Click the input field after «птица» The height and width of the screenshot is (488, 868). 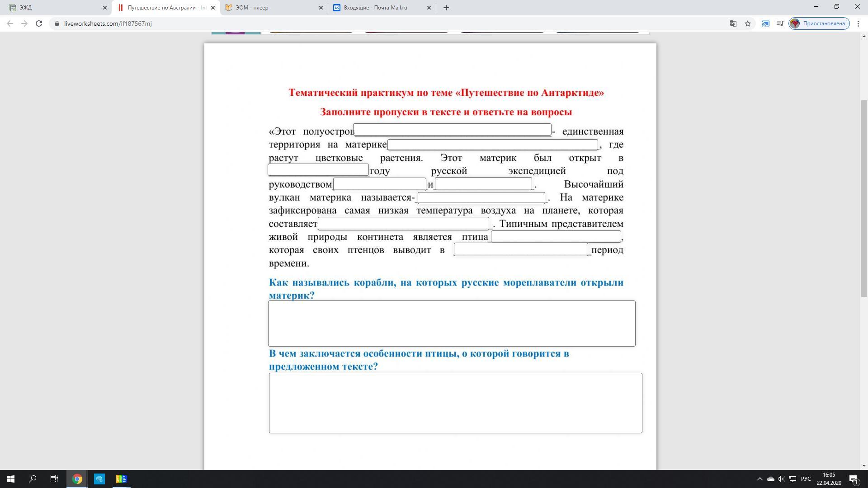556,236
